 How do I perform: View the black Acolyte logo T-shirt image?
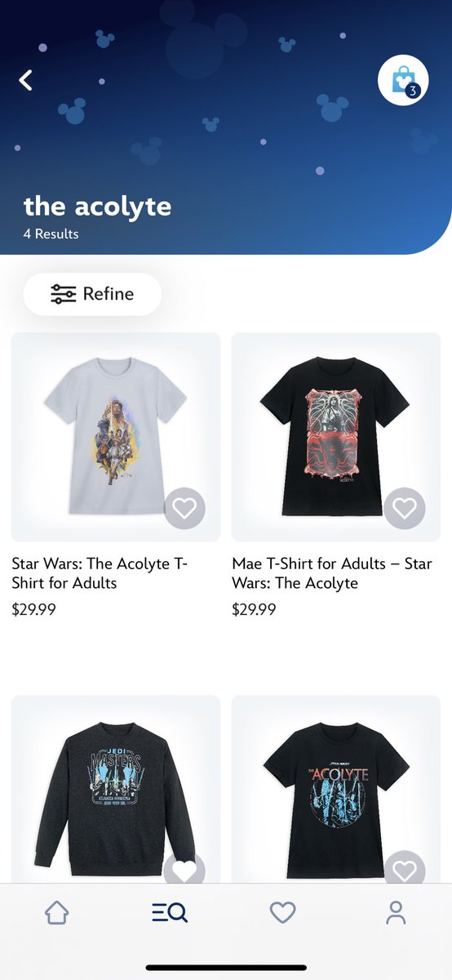[336, 789]
